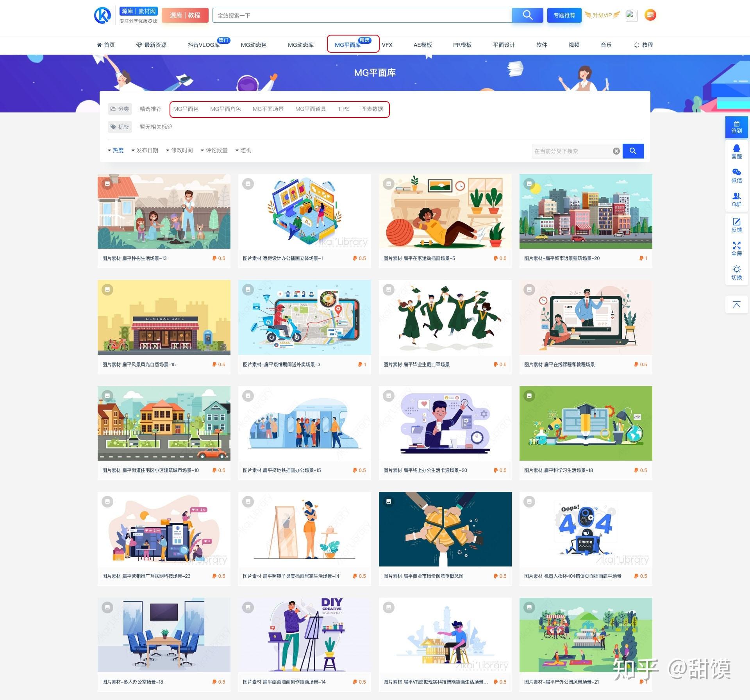Click the 签到 check-in sidebar icon
The height and width of the screenshot is (700, 750).
(736, 127)
